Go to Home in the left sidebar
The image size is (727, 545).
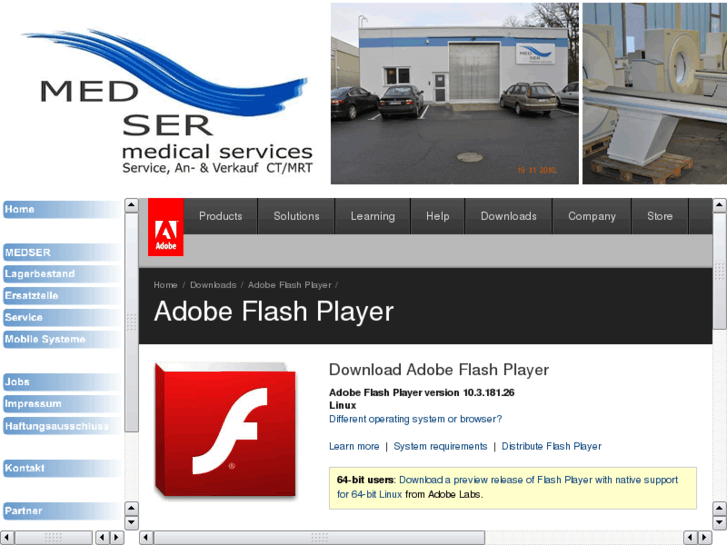(x=62, y=210)
